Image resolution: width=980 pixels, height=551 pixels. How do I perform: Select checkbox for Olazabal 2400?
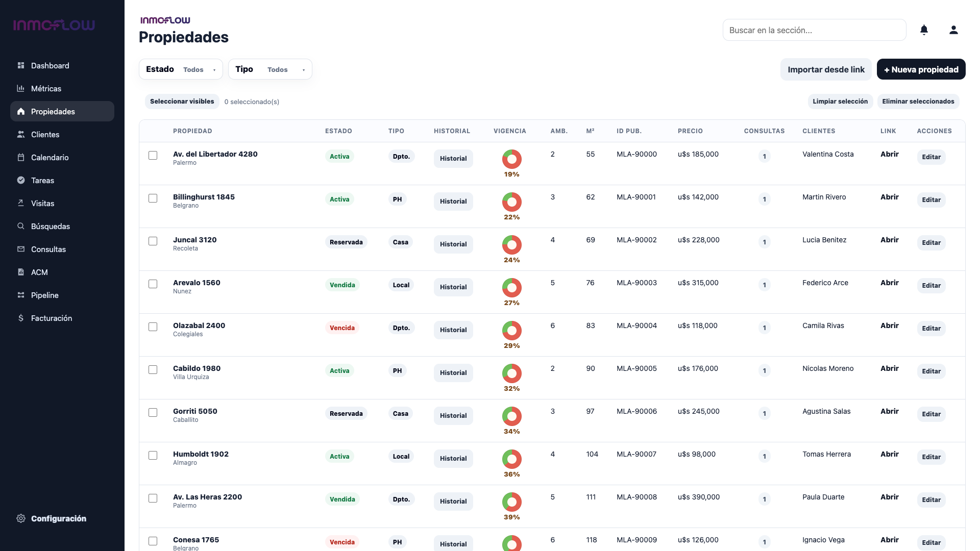[153, 327]
